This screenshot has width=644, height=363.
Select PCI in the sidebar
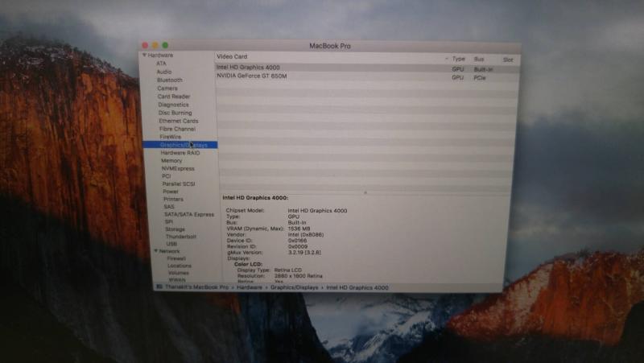point(167,175)
